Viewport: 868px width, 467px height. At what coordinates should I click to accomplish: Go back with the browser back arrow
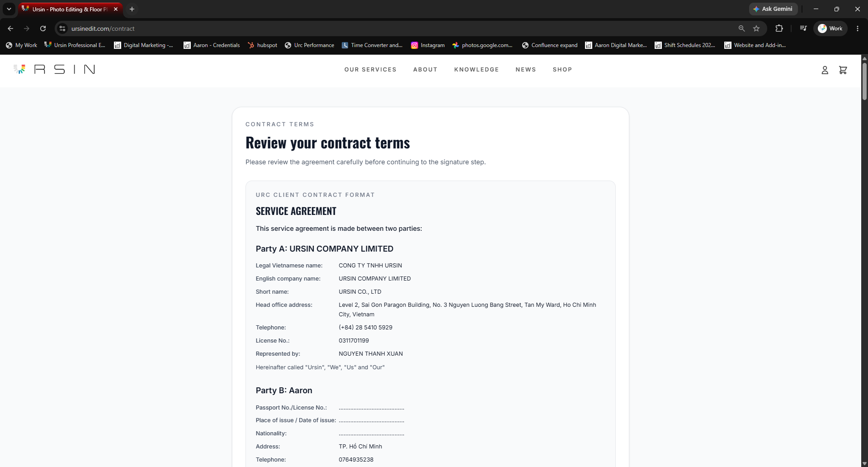10,29
